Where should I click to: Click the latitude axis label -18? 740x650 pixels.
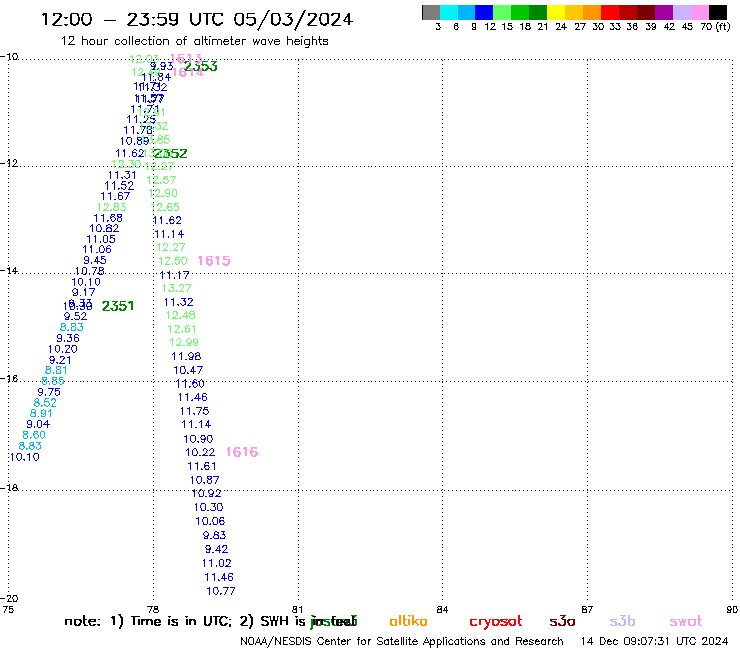[x=10, y=487]
